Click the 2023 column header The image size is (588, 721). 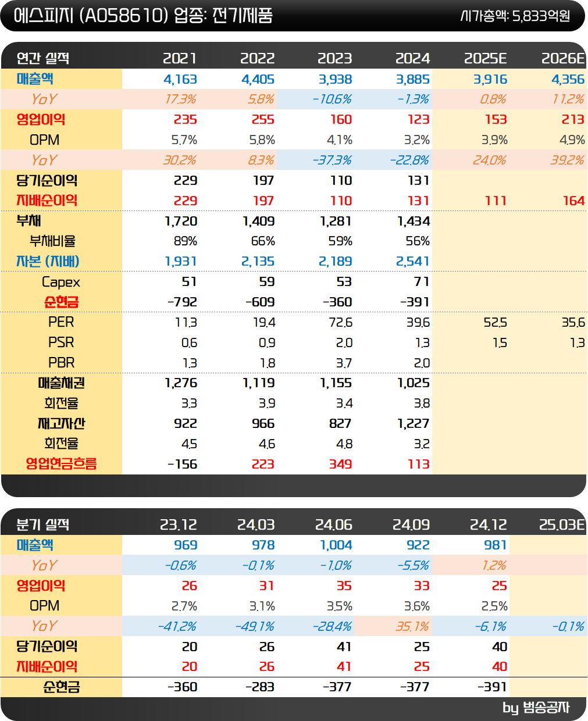point(334,58)
